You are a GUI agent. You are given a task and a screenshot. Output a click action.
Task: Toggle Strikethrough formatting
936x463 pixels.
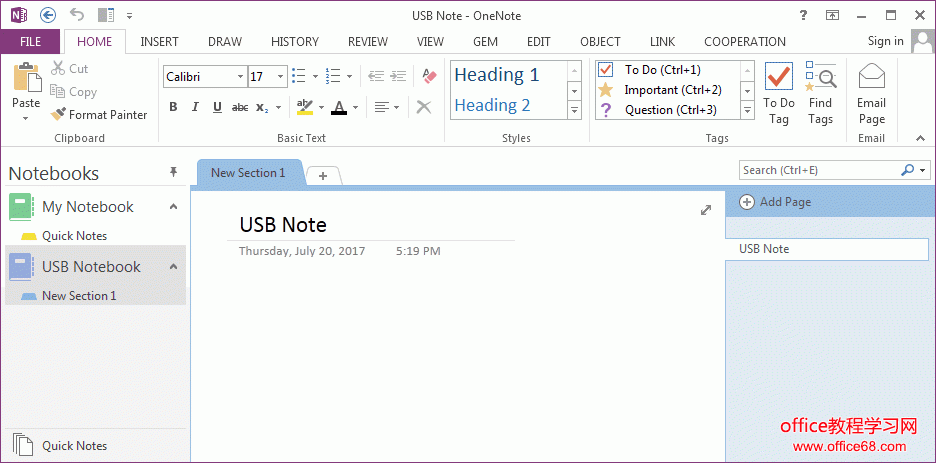pos(240,107)
